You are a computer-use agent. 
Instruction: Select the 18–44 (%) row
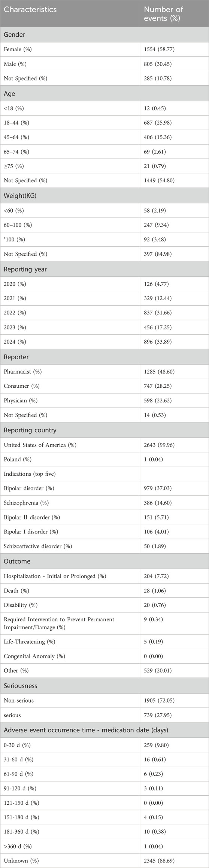104,123
